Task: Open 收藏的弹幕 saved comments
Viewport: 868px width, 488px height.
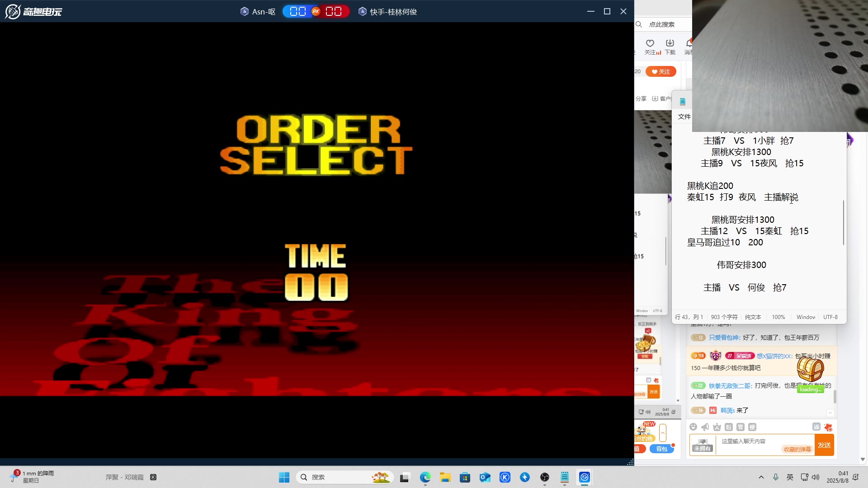Action: (797, 450)
